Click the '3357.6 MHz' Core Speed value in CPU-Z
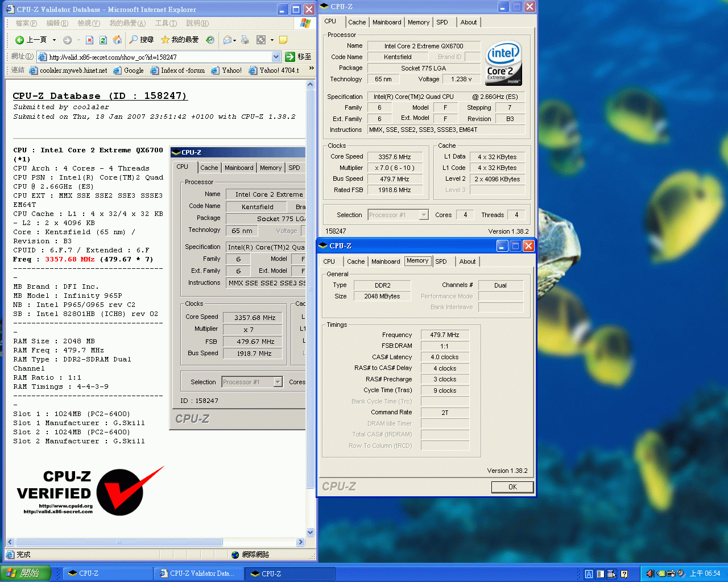The image size is (728, 582). point(395,157)
